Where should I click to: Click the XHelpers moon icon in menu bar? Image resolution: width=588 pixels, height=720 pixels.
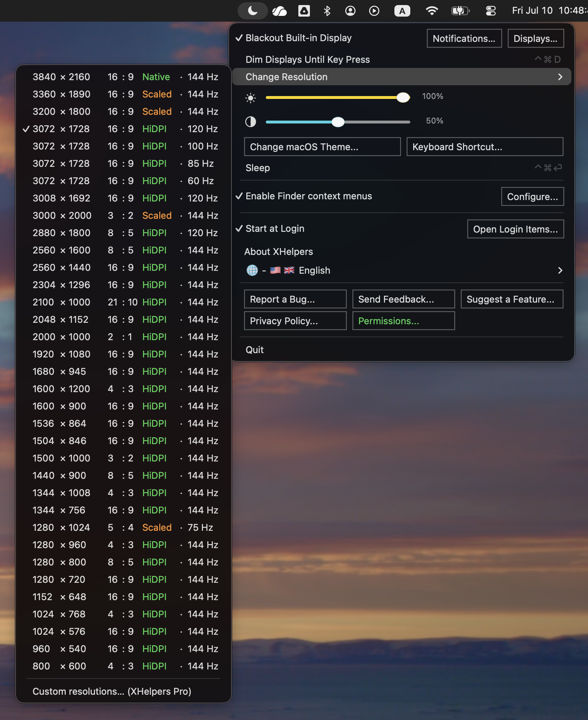pos(252,11)
